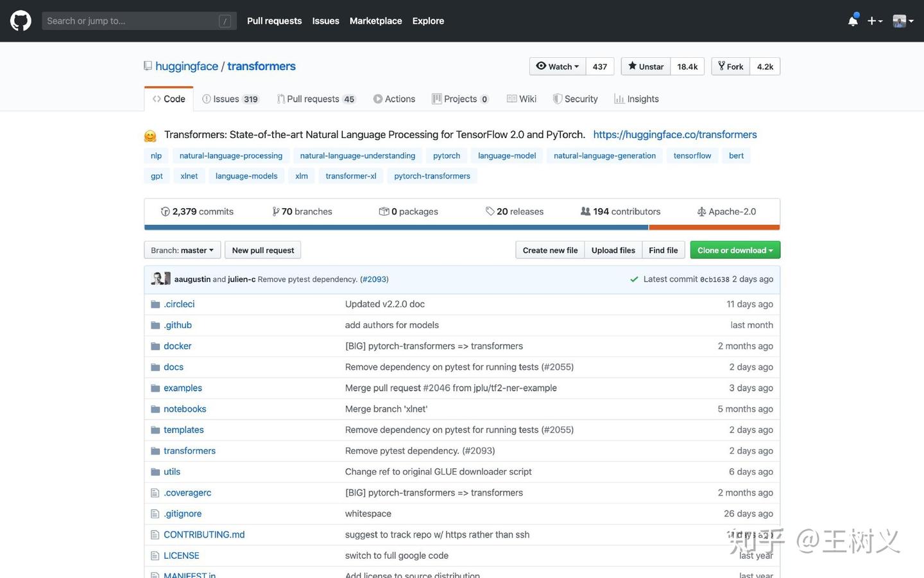Image resolution: width=924 pixels, height=578 pixels.
Task: Open the huggingface.co/transformers link
Action: [x=674, y=134]
